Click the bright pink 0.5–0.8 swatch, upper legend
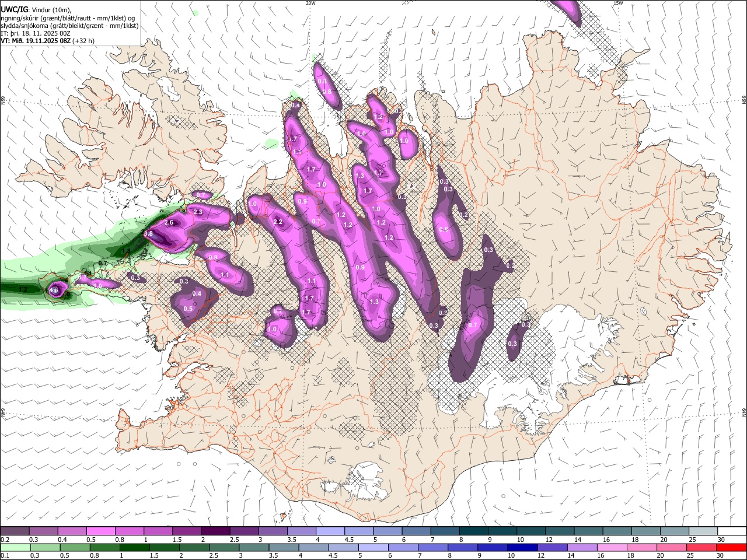The image size is (747, 560). pyautogui.click(x=100, y=531)
